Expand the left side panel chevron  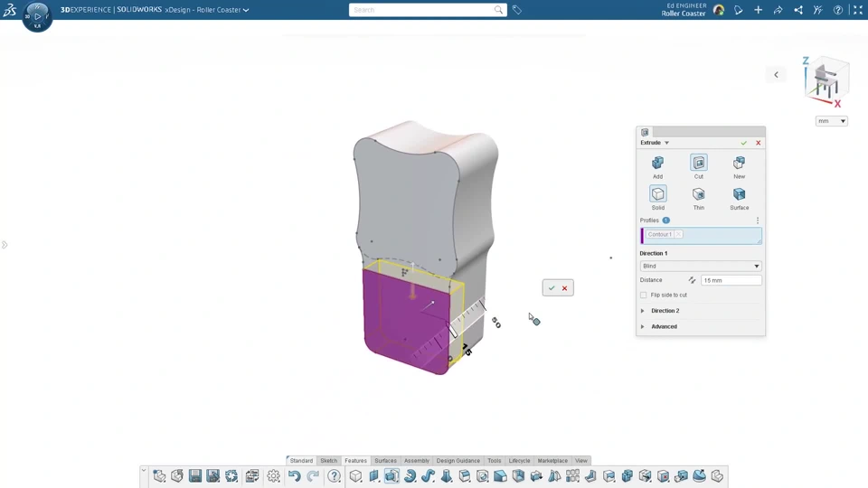point(5,245)
